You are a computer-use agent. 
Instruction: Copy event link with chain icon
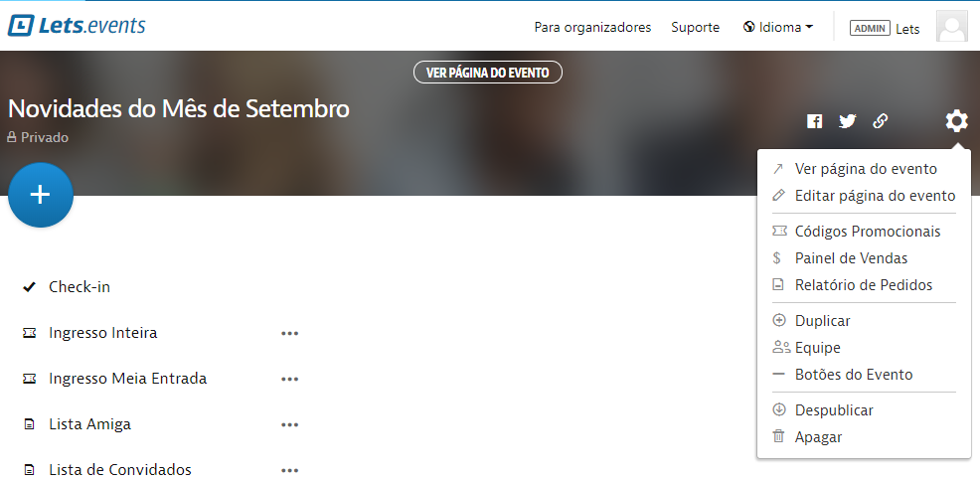click(x=880, y=121)
